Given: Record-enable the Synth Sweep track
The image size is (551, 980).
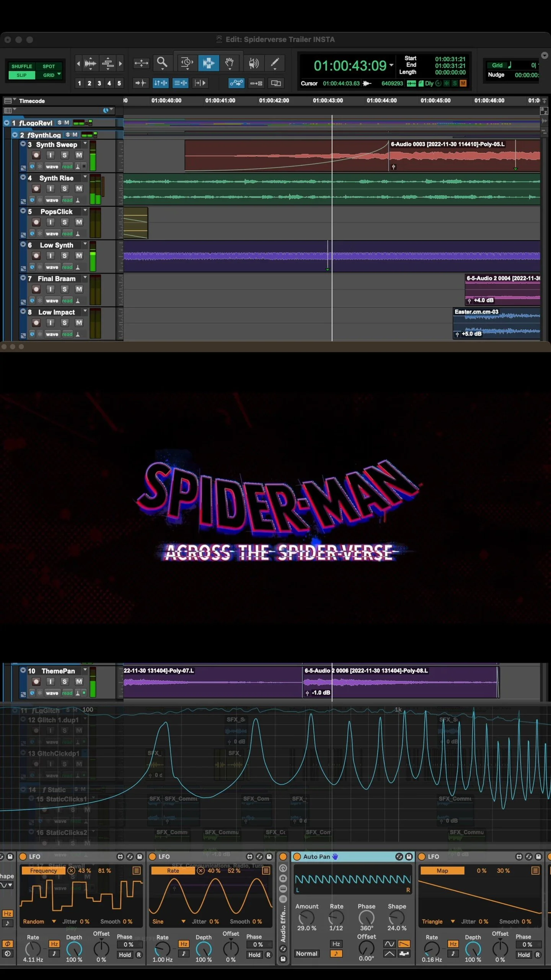Looking at the screenshot, I should 36,155.
